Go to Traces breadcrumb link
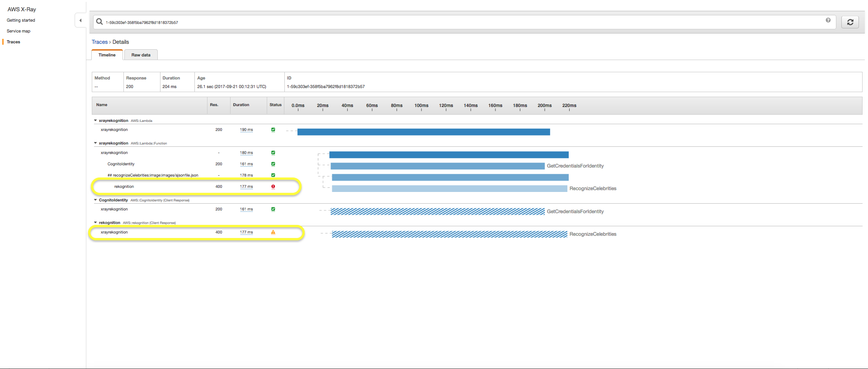This screenshot has height=369, width=868. (99, 42)
